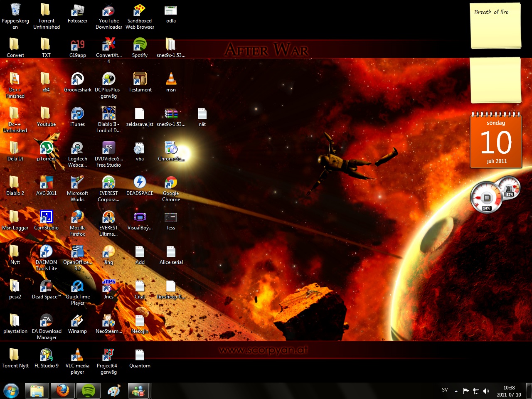The height and width of the screenshot is (399, 532).
Task: Show hidden system tray icons
Action: [456, 391]
